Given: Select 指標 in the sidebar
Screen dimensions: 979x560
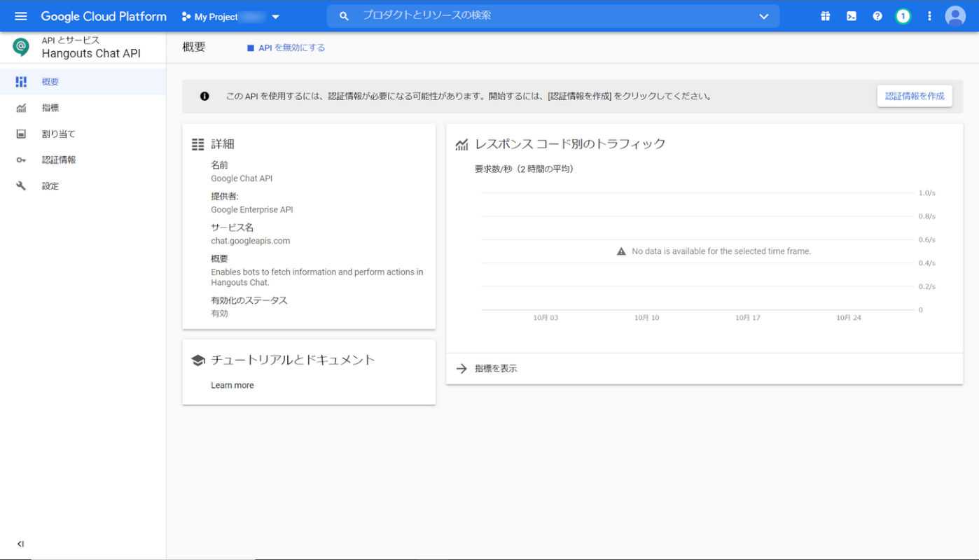Looking at the screenshot, I should point(83,108).
